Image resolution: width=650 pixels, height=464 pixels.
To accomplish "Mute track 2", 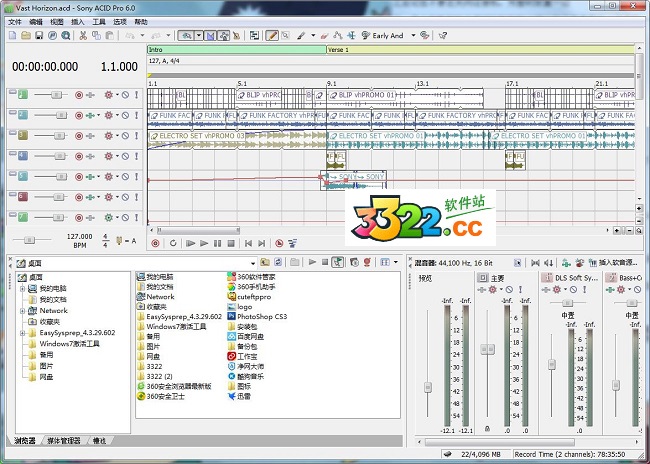I will (124, 115).
